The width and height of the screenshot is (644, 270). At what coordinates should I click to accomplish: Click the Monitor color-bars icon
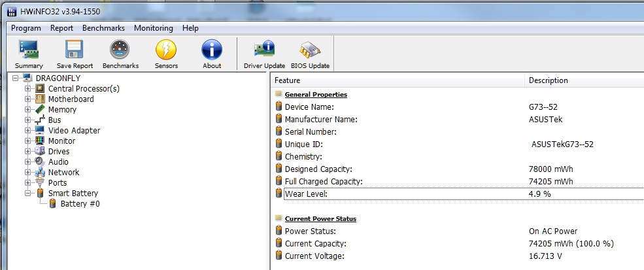point(40,141)
